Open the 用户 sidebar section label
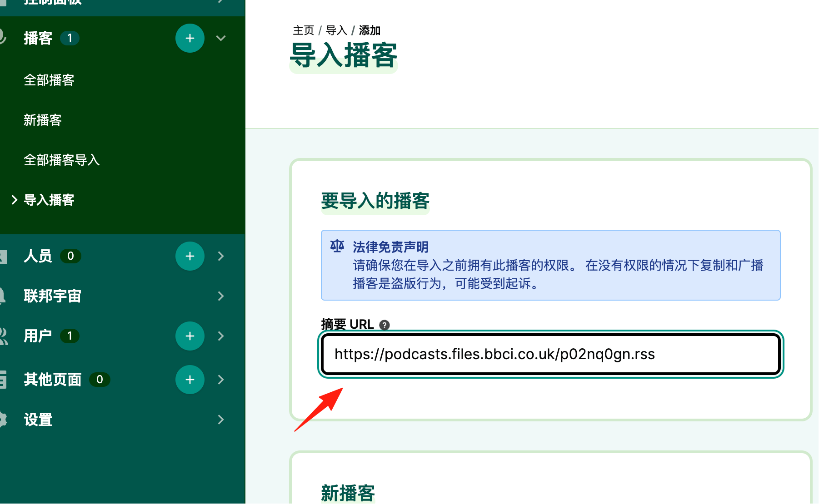Image resolution: width=819 pixels, height=504 pixels. (38, 336)
